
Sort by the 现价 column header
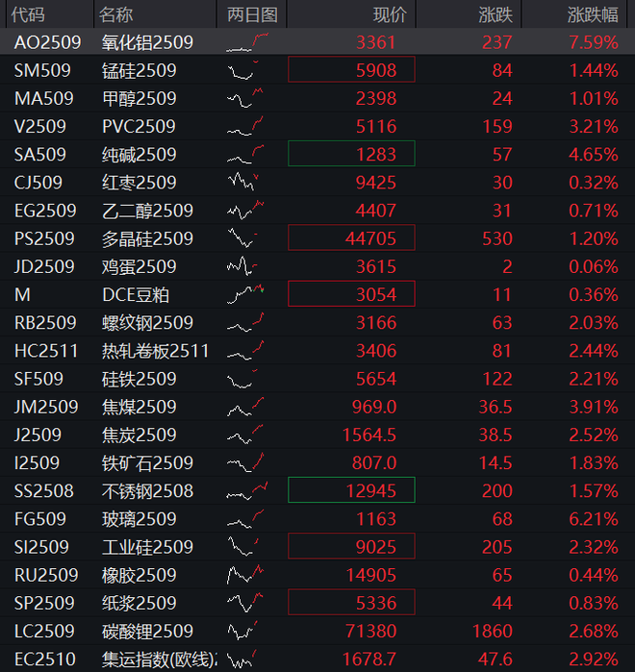(390, 14)
